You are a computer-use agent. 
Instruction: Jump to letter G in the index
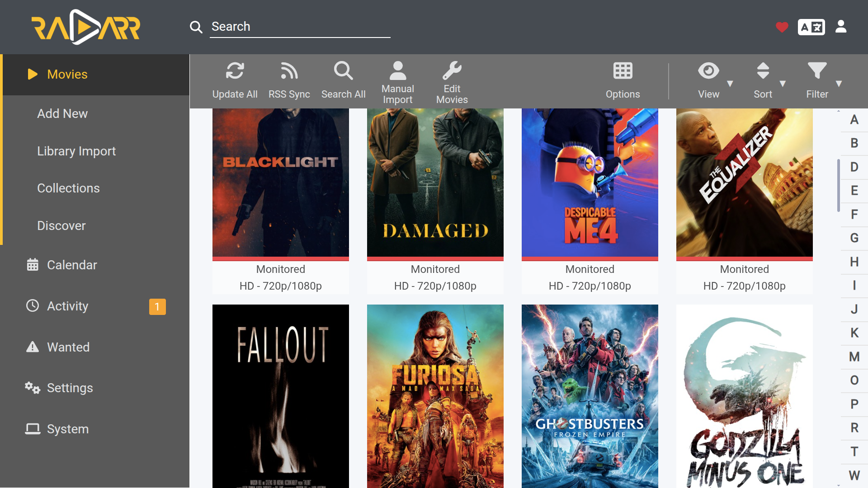coord(854,238)
